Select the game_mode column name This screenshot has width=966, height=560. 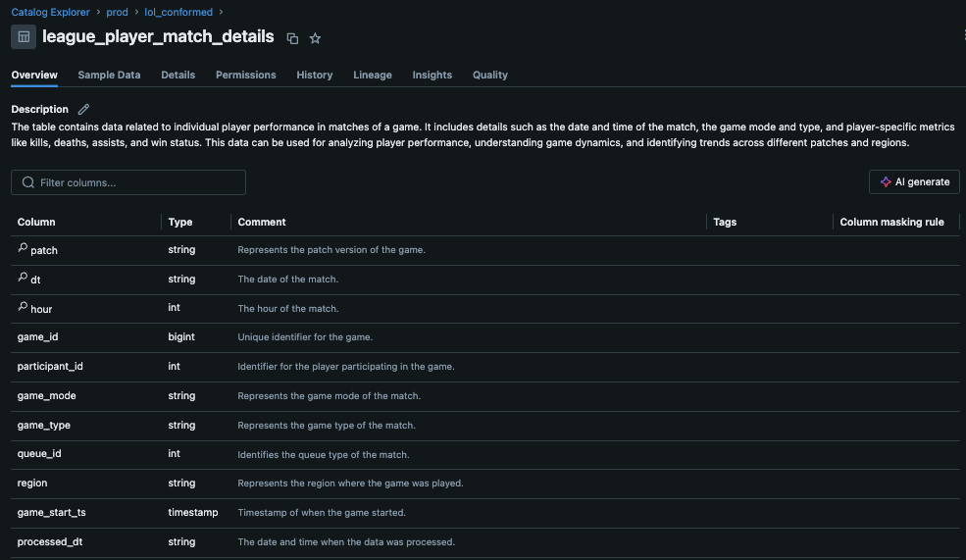[47, 395]
